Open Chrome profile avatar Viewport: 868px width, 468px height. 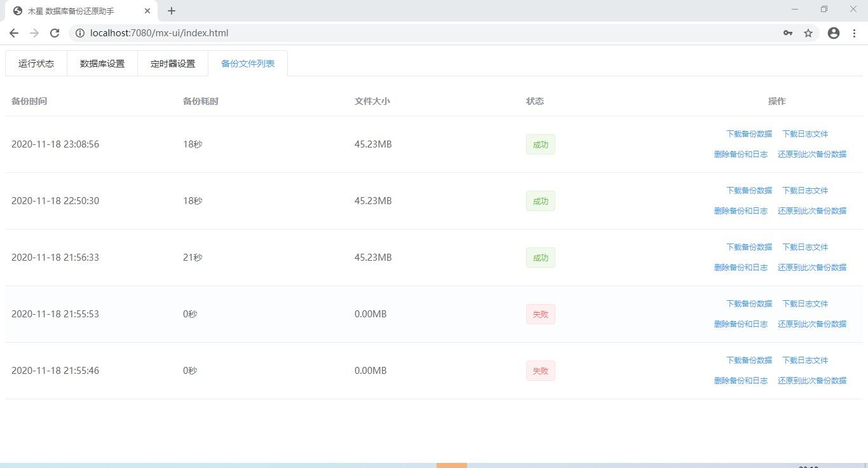pyautogui.click(x=834, y=33)
